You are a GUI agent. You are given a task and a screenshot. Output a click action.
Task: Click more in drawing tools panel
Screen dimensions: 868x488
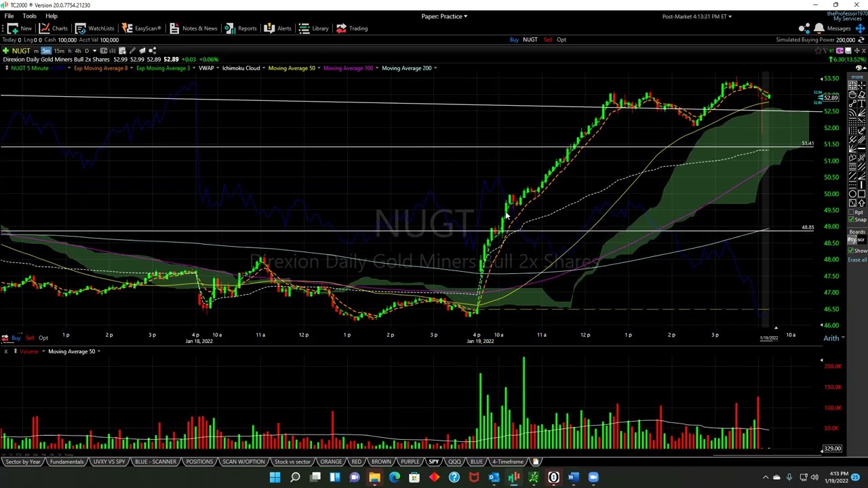pyautogui.click(x=857, y=77)
